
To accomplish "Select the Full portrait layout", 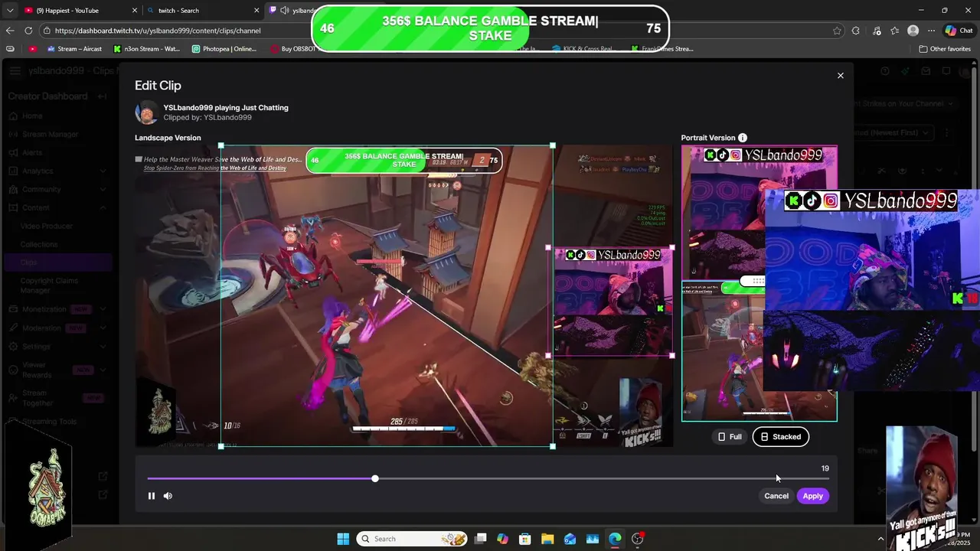I will coord(730,437).
